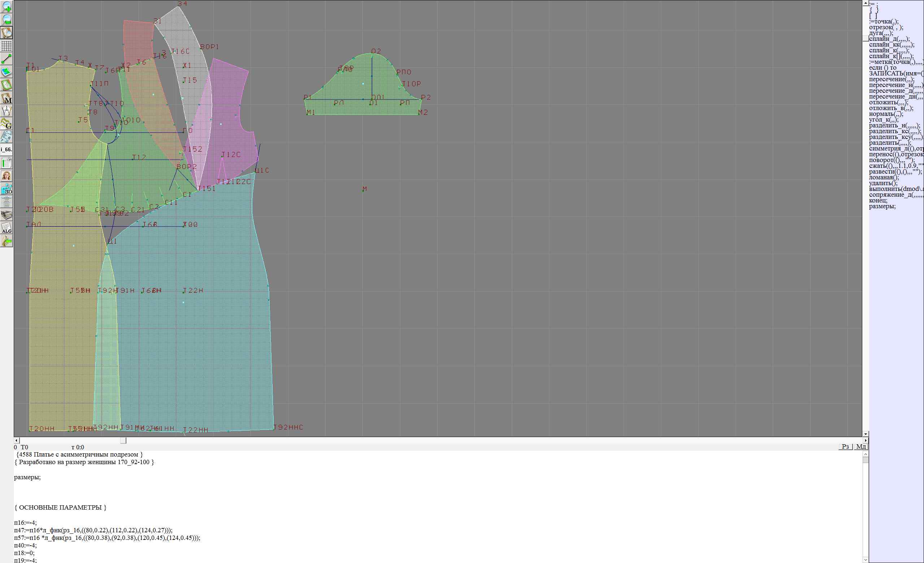Viewport: 924px width, 563px height.
Task: Insert 'отрезок( , );' operator from list
Action: click(886, 27)
